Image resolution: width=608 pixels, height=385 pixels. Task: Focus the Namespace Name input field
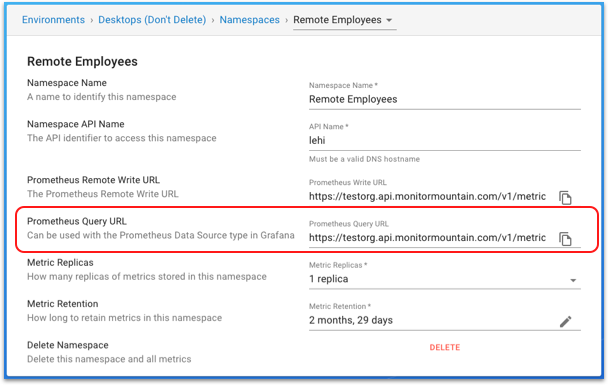tap(445, 100)
